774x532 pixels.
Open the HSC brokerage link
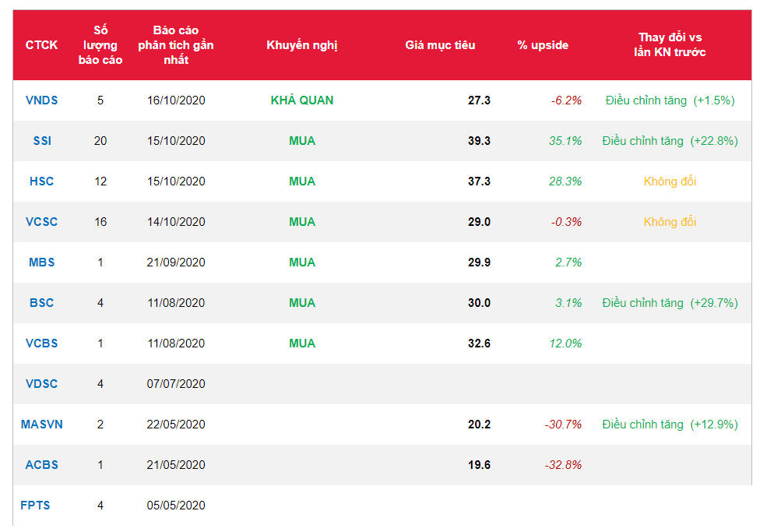(x=41, y=181)
